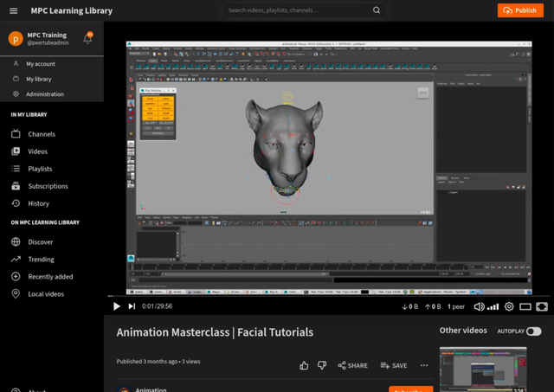Image resolution: width=554 pixels, height=392 pixels.
Task: Click the @peertubeadmin handle
Action: point(48,42)
